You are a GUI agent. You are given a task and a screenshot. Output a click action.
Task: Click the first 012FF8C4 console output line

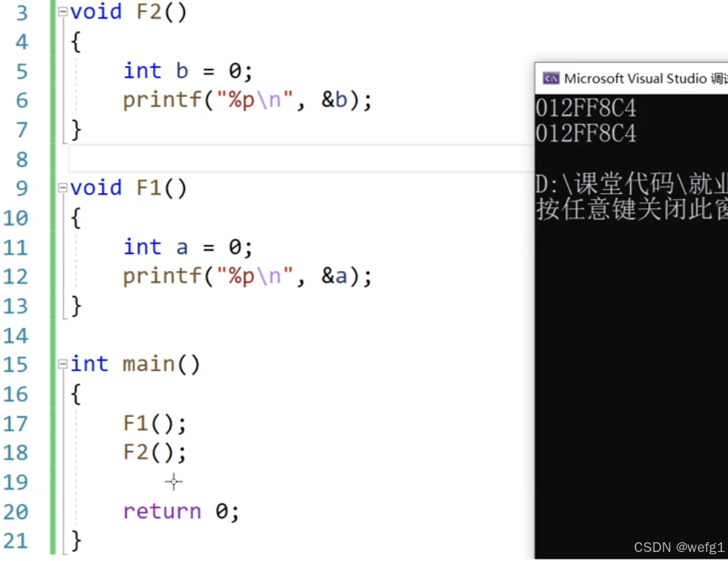click(585, 109)
